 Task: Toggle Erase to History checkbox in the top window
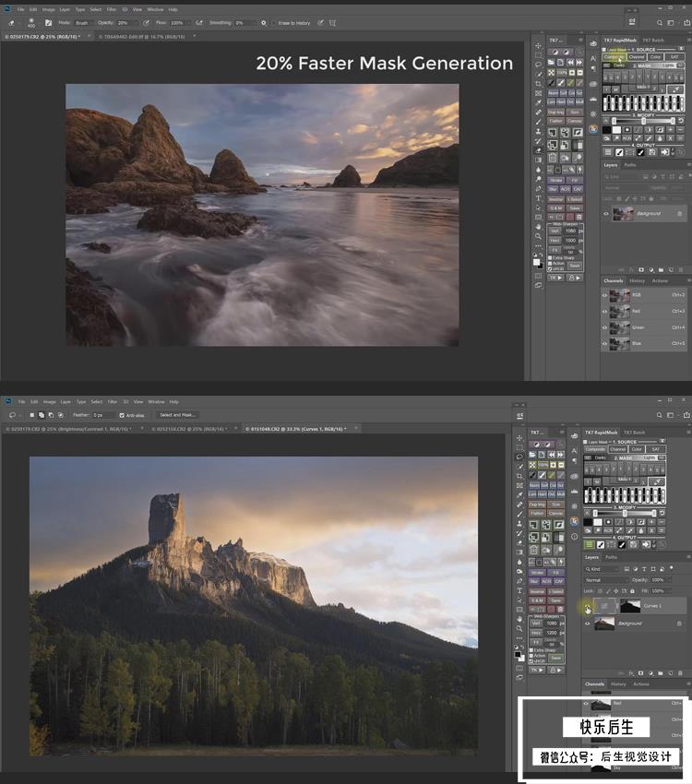click(274, 23)
